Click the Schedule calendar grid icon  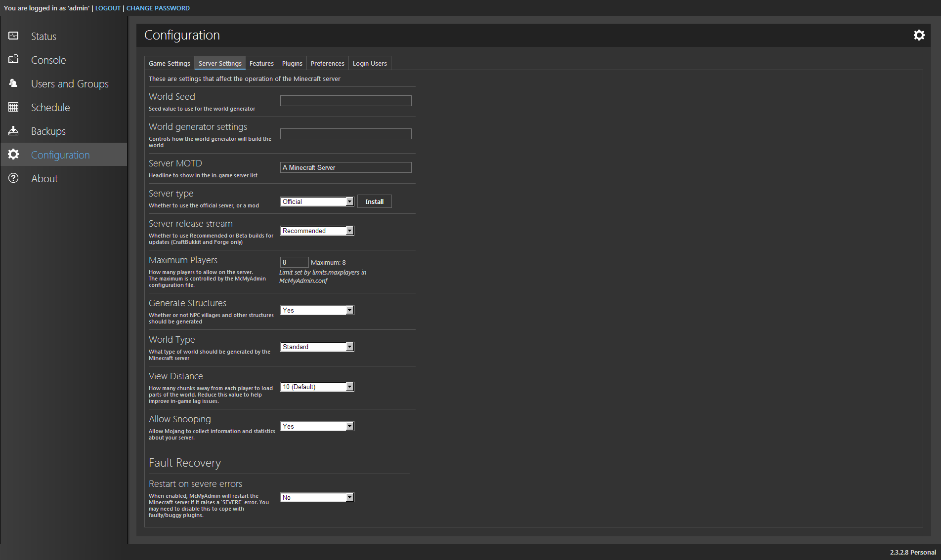click(x=13, y=107)
